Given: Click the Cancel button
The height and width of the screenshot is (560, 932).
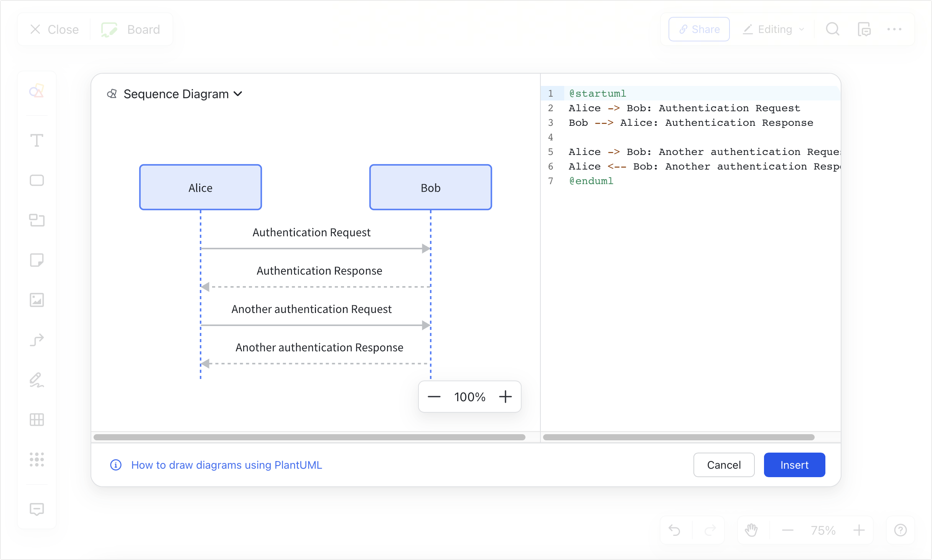Looking at the screenshot, I should (x=724, y=465).
